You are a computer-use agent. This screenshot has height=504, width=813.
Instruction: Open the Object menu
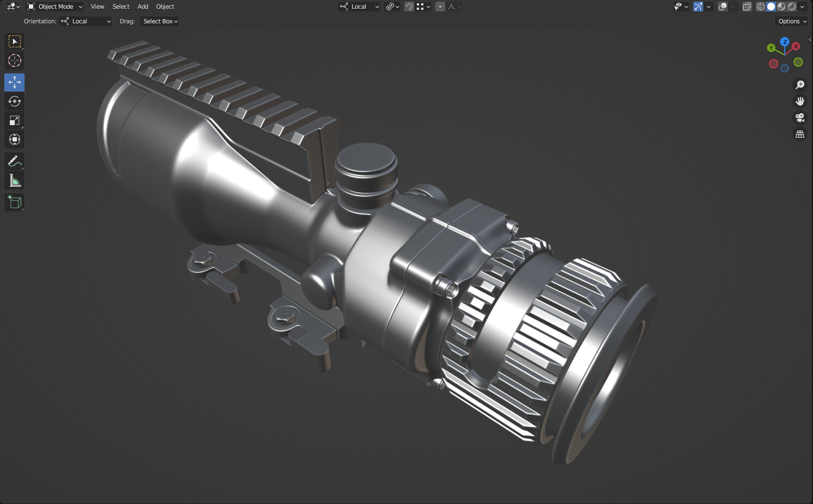point(165,7)
